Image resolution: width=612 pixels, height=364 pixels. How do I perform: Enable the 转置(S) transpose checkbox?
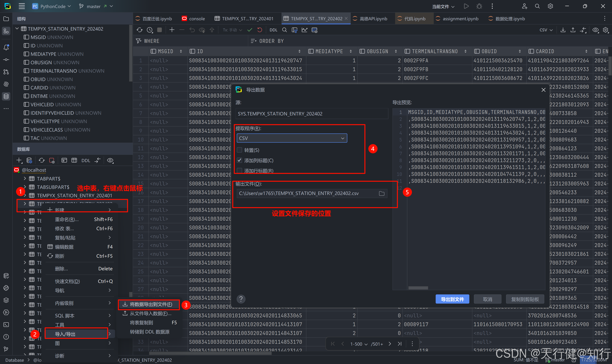[x=239, y=150]
